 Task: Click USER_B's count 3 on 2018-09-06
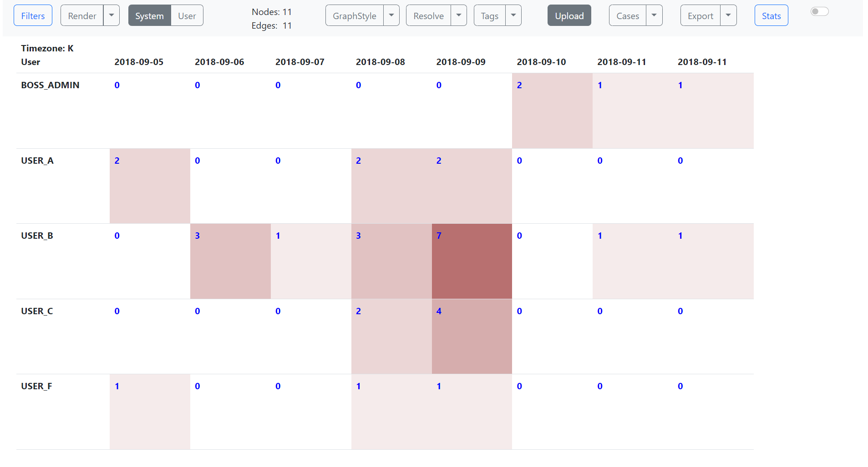[x=198, y=236]
